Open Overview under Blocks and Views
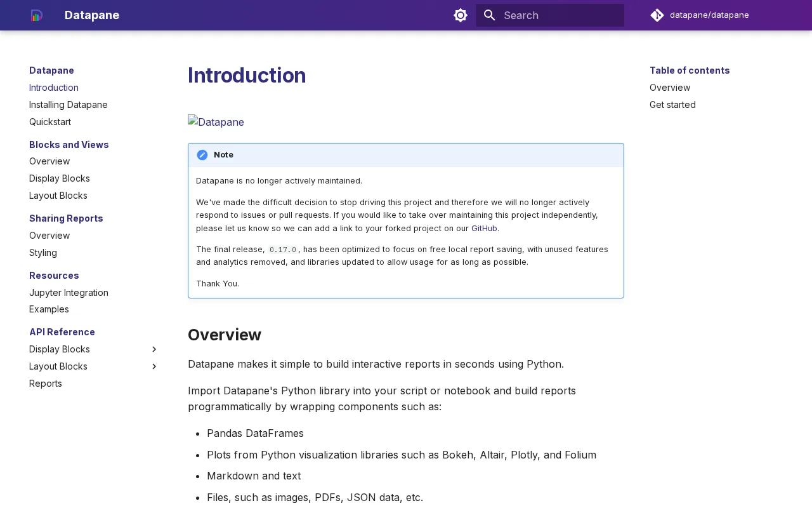Viewport: 812px width, 508px height. pyautogui.click(x=49, y=161)
